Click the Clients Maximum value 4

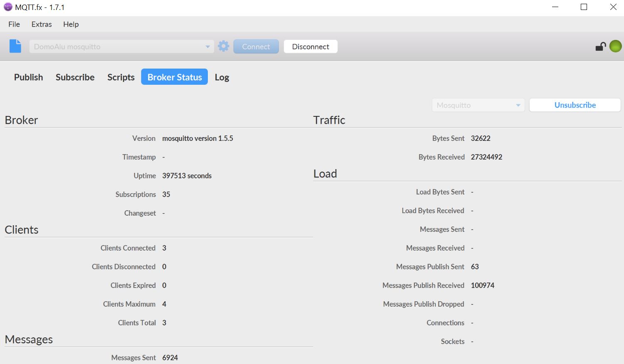(164, 304)
